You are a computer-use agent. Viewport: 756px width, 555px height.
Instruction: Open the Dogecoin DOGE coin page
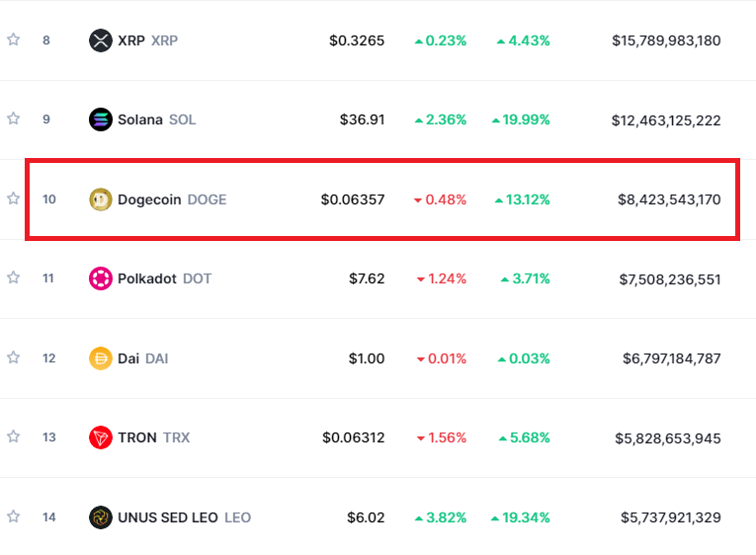pyautogui.click(x=171, y=199)
